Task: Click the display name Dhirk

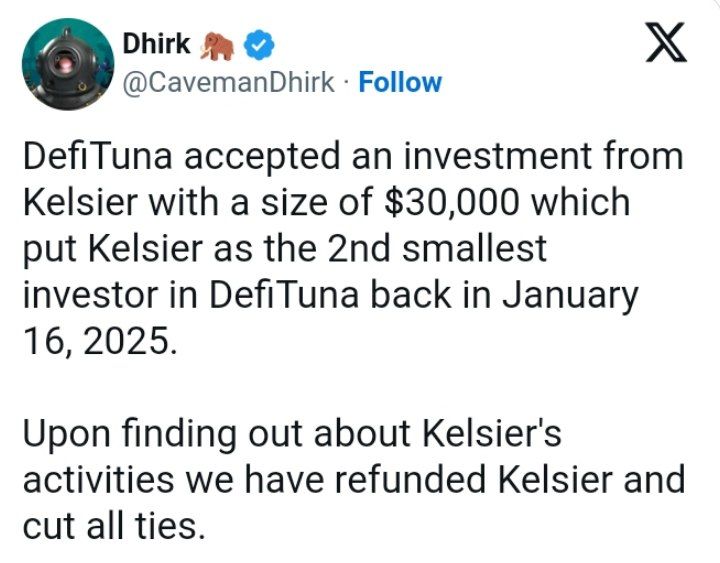Action: [x=156, y=44]
